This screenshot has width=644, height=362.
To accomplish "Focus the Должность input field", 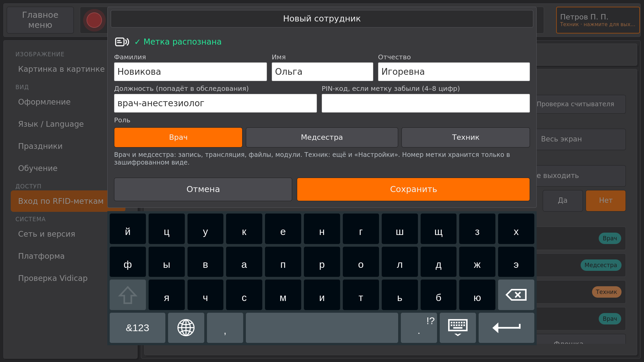I will [215, 103].
